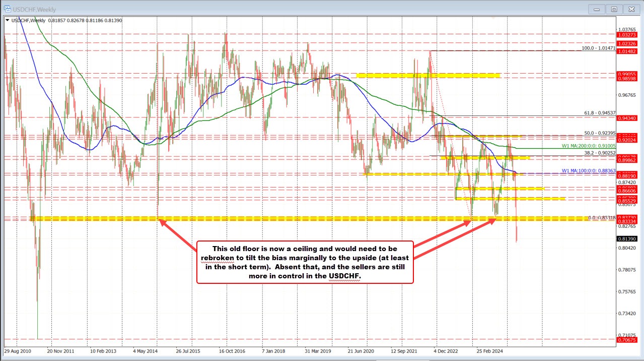Maximize the USDCHF chart window
This screenshot has height=361, width=644.
coord(614,9)
